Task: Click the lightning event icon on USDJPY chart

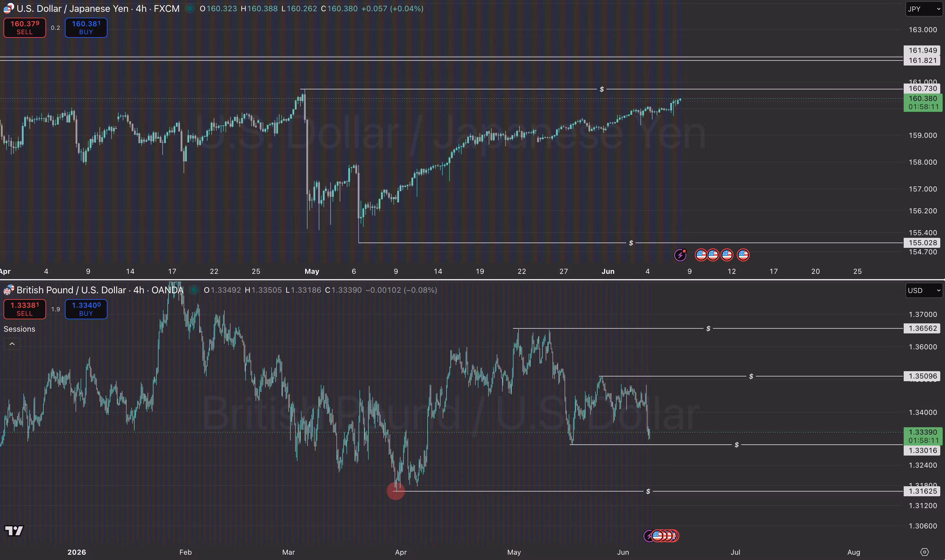Action: pyautogui.click(x=681, y=255)
